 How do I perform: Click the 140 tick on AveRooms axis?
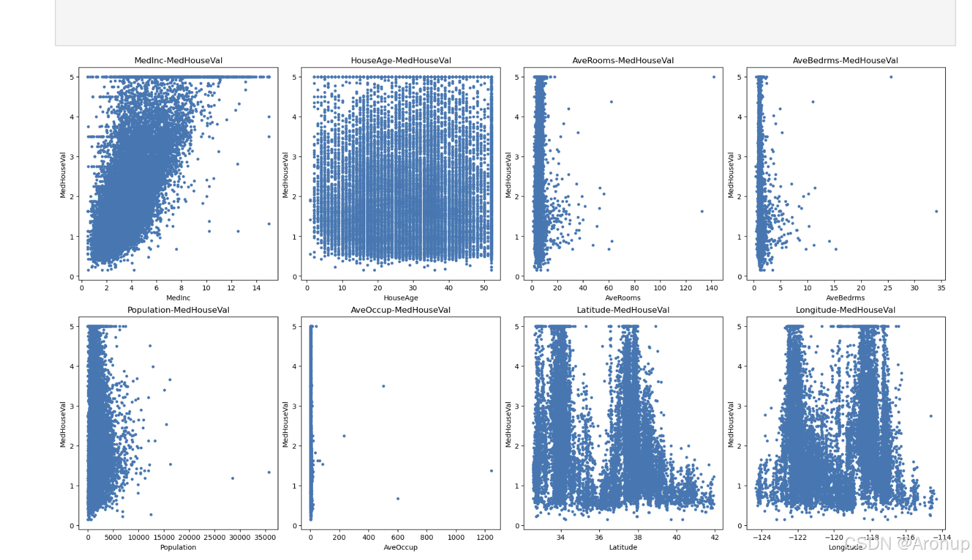[711, 288]
